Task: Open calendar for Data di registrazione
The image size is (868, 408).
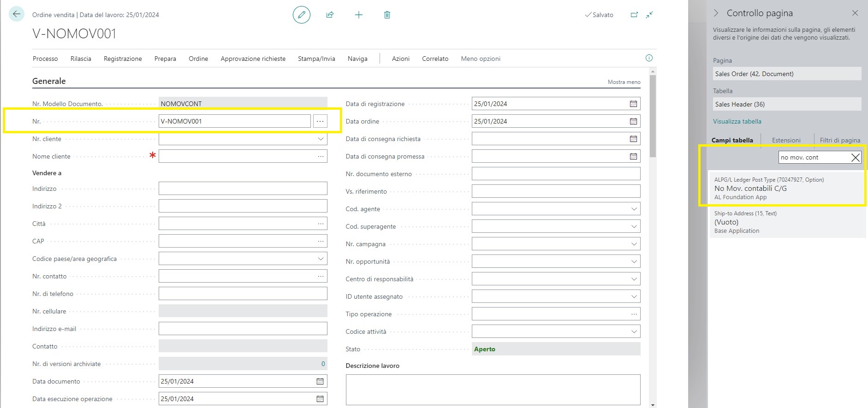Action: (633, 104)
